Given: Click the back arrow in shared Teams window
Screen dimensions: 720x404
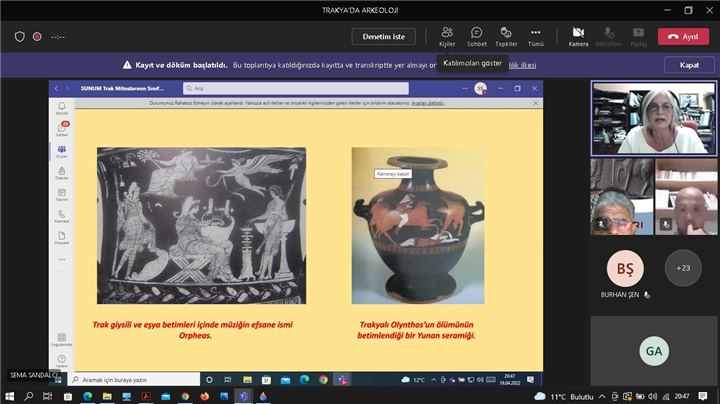Looking at the screenshot, I should pos(56,88).
